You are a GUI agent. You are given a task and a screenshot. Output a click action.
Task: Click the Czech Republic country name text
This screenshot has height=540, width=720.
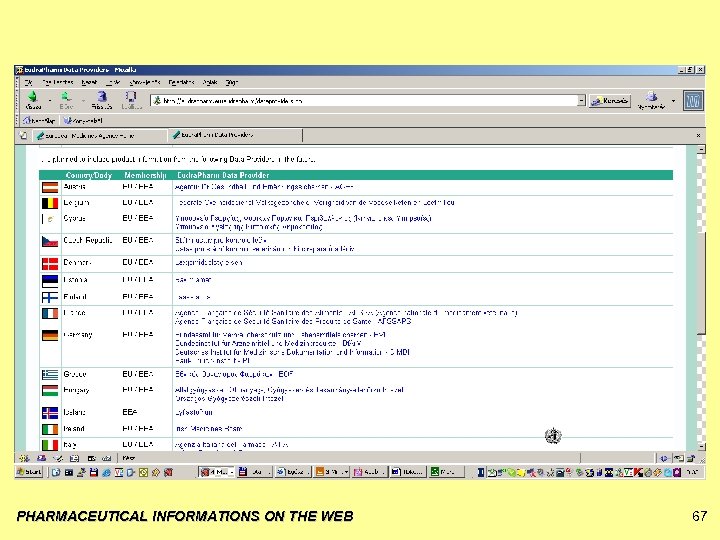[x=88, y=240]
